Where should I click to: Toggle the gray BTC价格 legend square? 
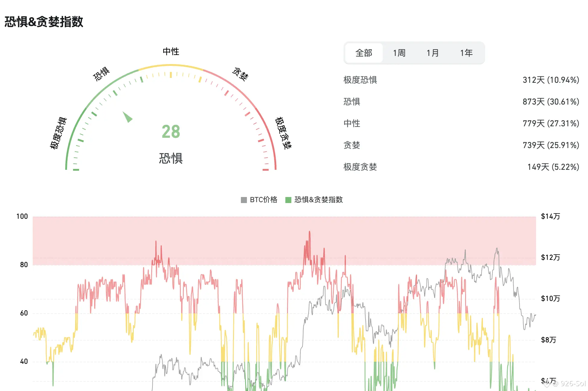[x=244, y=200]
